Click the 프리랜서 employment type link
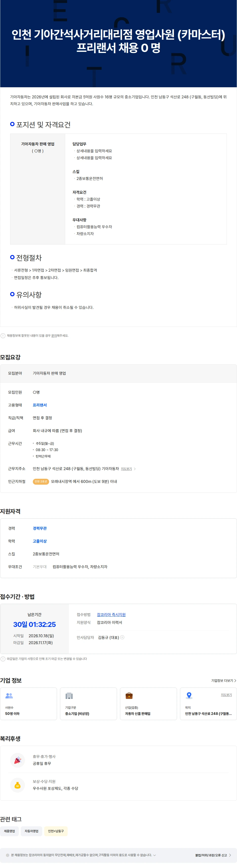The image size is (237, 868). point(39,405)
